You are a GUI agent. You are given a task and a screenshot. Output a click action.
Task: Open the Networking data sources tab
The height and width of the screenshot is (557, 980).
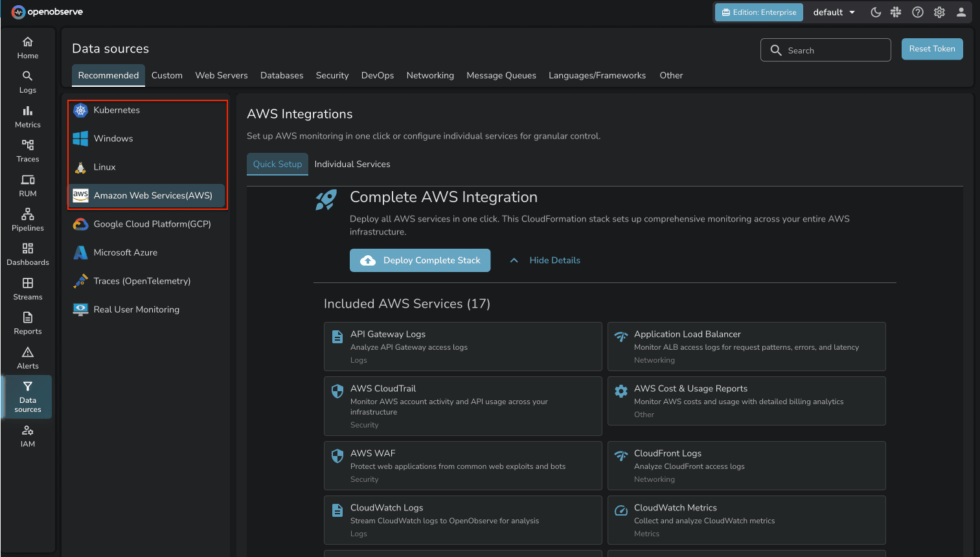(430, 75)
